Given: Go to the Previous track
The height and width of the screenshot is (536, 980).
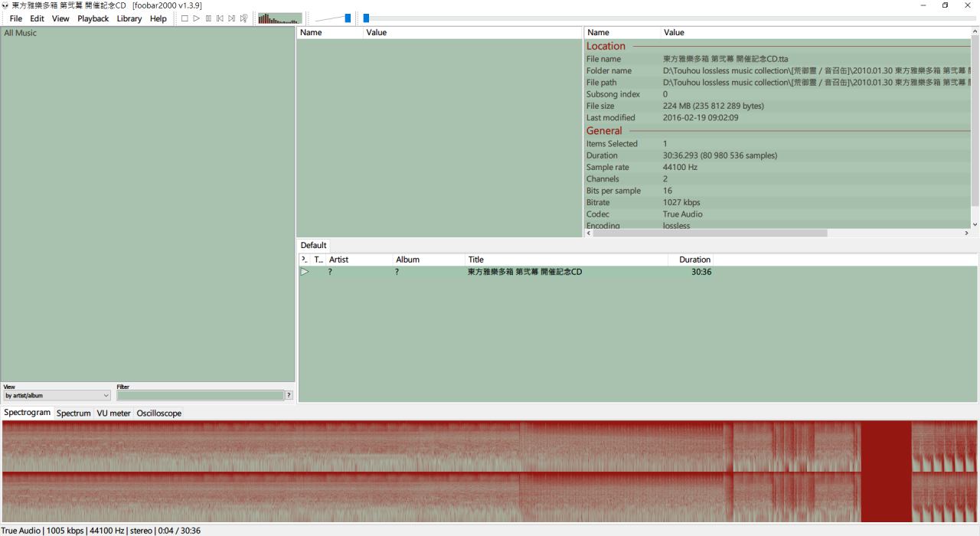Looking at the screenshot, I should coord(220,18).
